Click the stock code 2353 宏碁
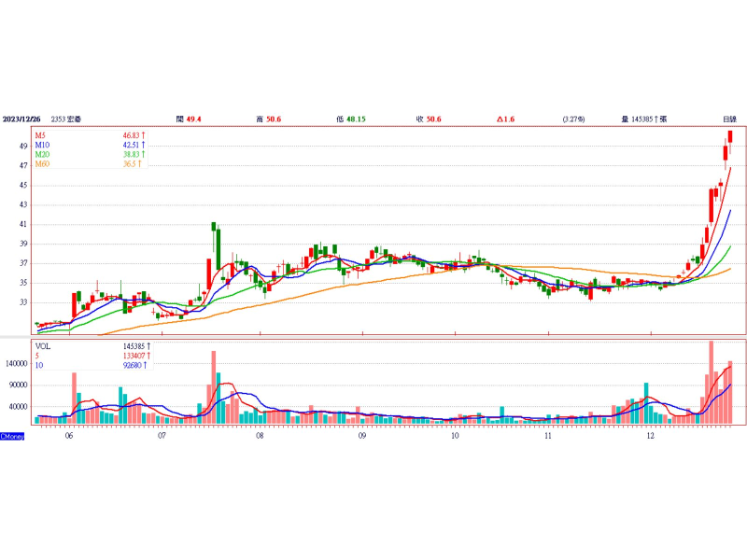Image resolution: width=747 pixels, height=560 pixels. coord(69,119)
